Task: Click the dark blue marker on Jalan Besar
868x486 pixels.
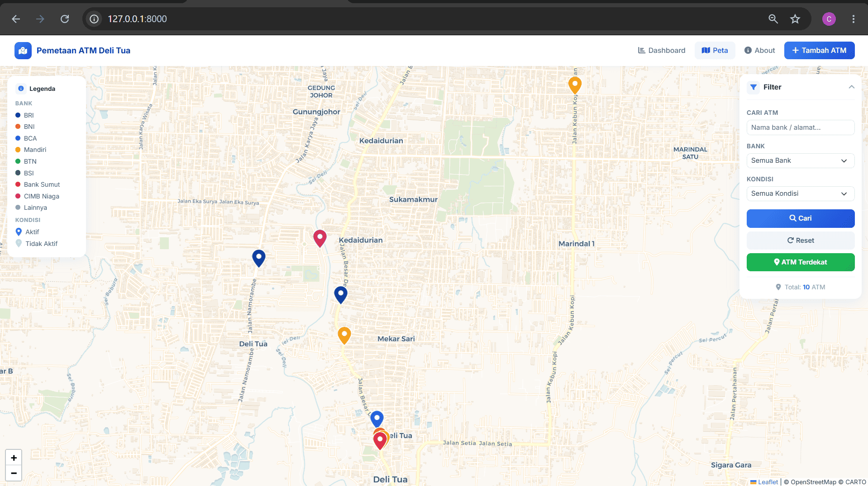Action: point(341,294)
